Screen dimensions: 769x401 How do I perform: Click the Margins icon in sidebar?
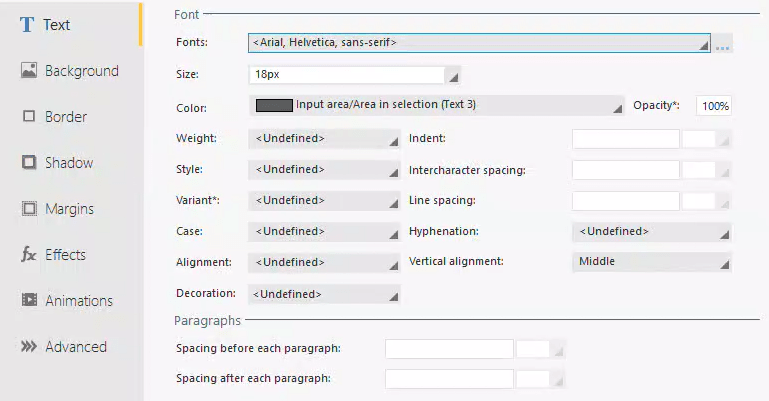pyautogui.click(x=29, y=209)
